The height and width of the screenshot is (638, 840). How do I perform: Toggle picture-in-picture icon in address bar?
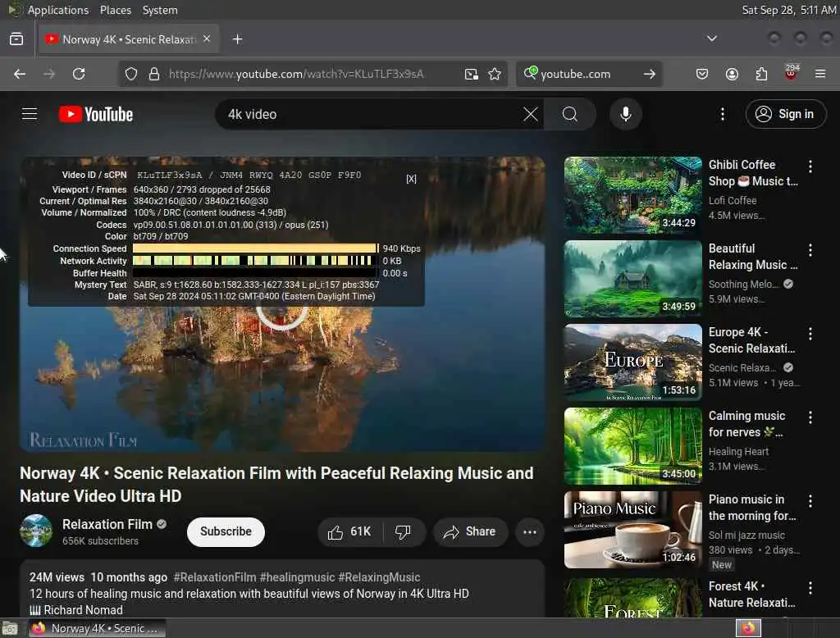pyautogui.click(x=471, y=74)
